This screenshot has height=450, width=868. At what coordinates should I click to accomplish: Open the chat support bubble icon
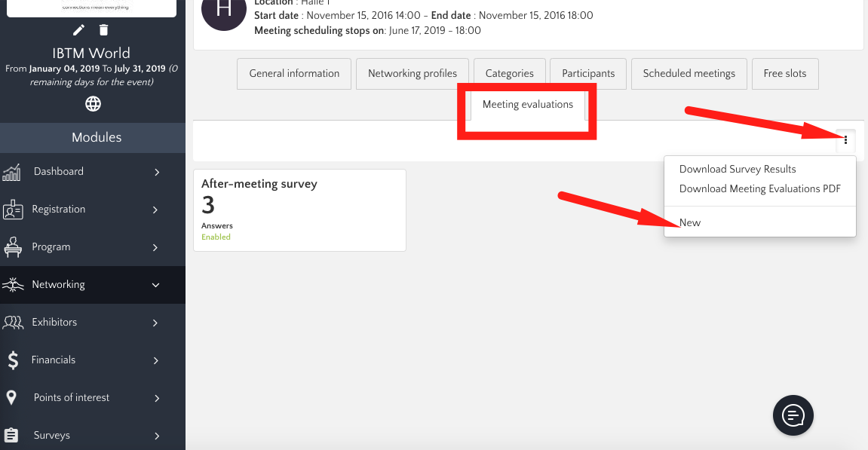point(793,415)
